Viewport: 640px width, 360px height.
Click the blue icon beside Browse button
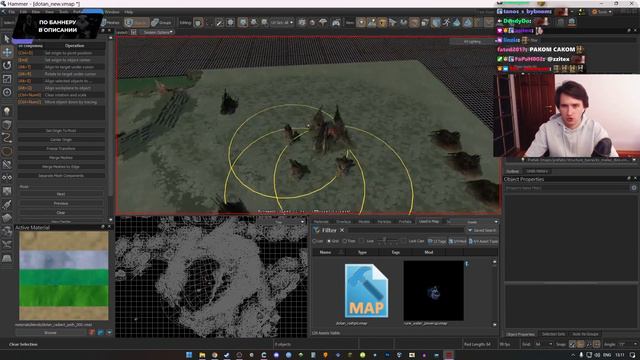[x=100, y=333]
